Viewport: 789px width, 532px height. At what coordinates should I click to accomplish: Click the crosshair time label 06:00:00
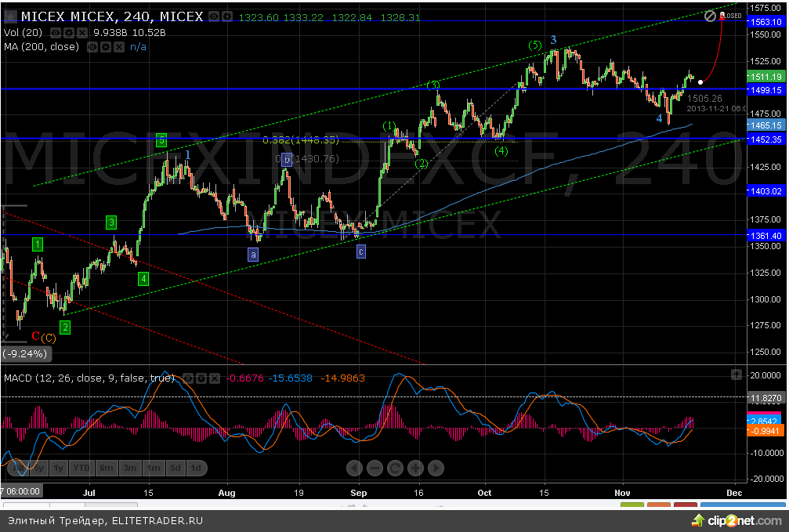point(21,491)
